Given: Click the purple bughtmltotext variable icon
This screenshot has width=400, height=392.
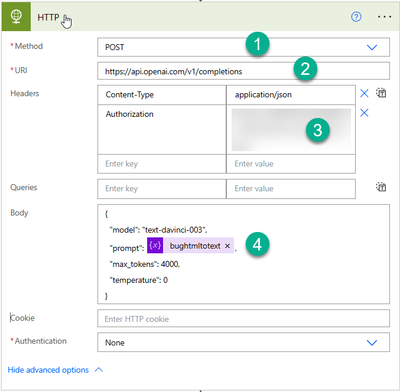Looking at the screenshot, I should (155, 245).
